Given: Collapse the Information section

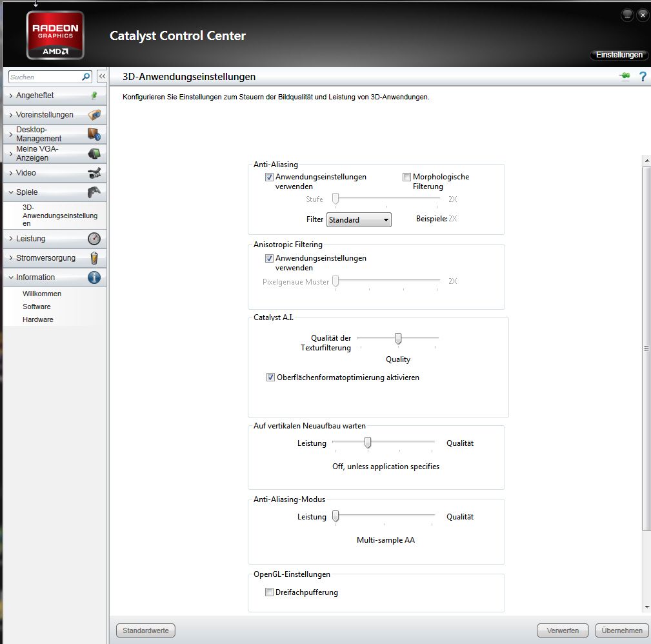Looking at the screenshot, I should coord(11,277).
